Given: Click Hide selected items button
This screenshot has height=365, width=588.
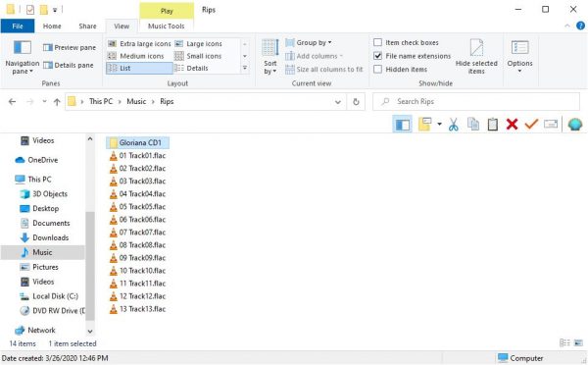Looking at the screenshot, I should click(476, 57).
